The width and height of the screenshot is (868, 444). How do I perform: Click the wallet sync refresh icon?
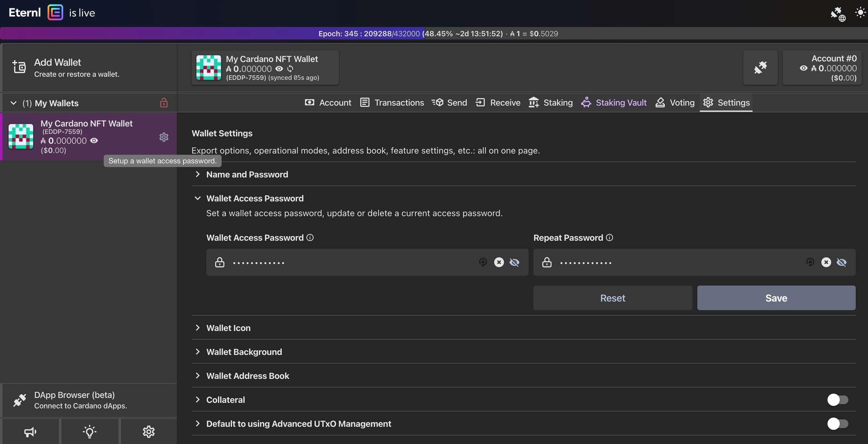(290, 69)
